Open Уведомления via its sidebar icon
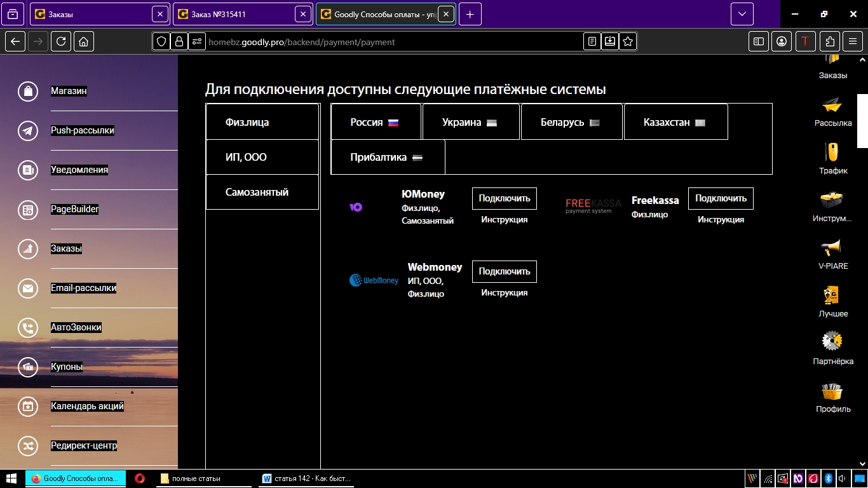The height and width of the screenshot is (488, 868). point(27,170)
